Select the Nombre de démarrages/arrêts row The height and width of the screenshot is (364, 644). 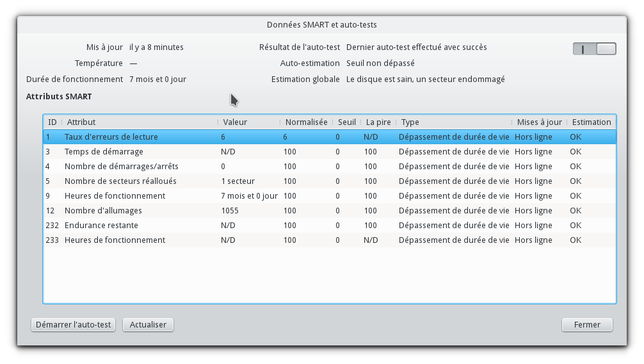click(x=330, y=167)
